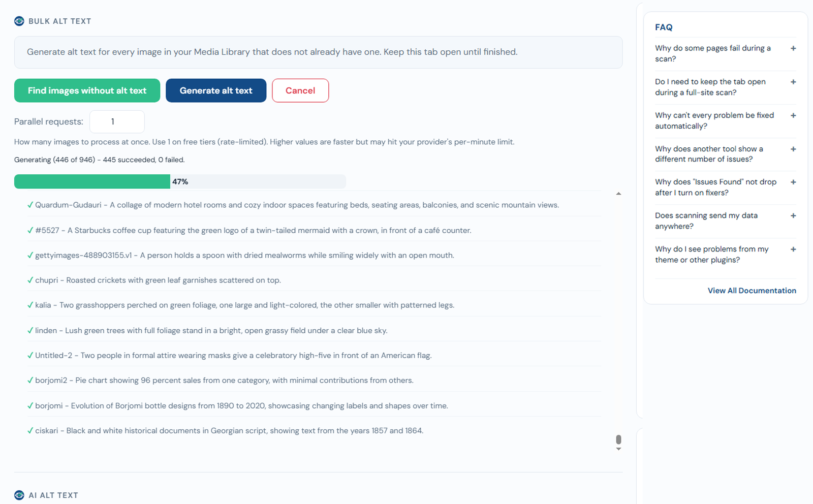This screenshot has height=504, width=813.
Task: Expand plus icon for different number of issues
Action: point(793,149)
